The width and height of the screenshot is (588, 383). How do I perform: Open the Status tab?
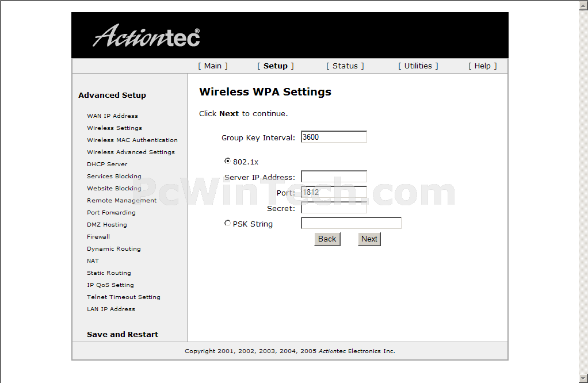(345, 66)
